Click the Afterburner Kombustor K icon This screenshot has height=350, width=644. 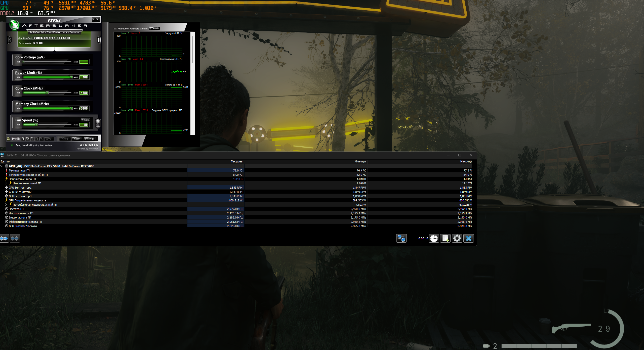tap(10, 40)
